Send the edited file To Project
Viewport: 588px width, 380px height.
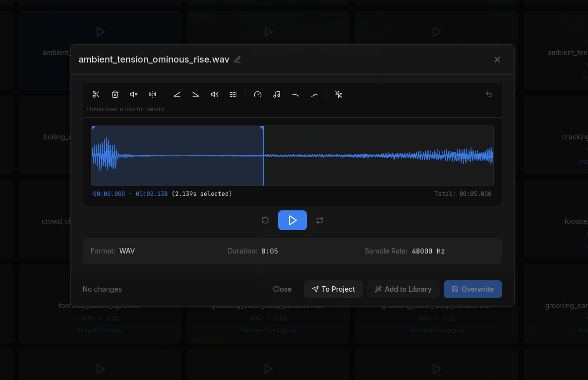[333, 289]
